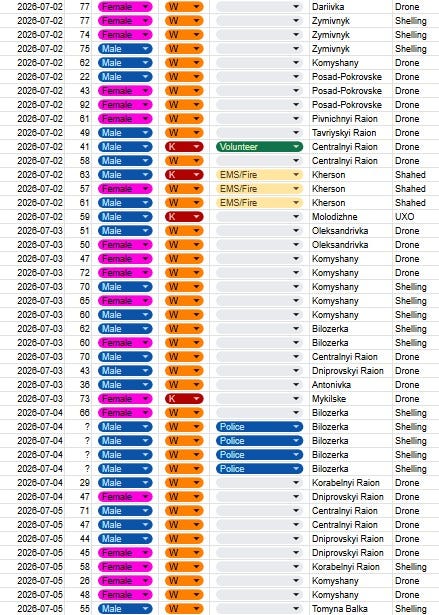The width and height of the screenshot is (439, 615).
Task: Open the Female dropdown in the age 48 row
Action: 125,595
